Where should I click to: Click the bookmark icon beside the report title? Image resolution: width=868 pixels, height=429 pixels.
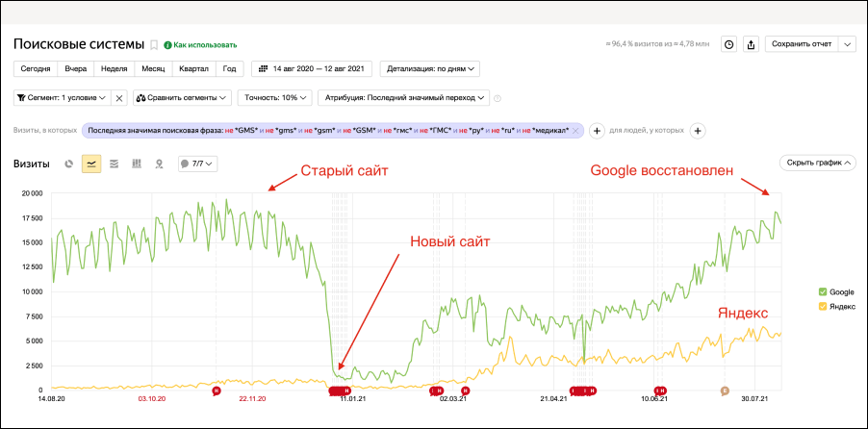pos(154,44)
